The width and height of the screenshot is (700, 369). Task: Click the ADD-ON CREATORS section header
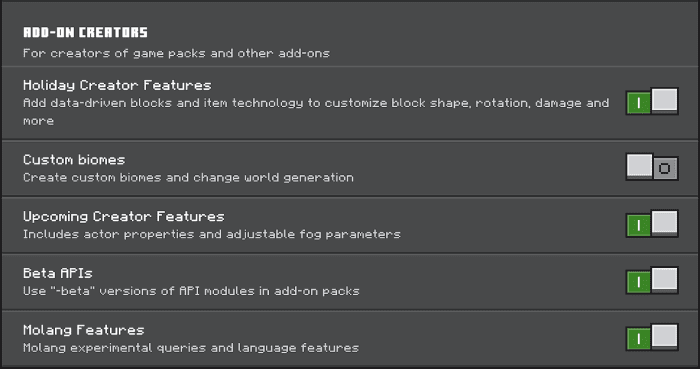[x=85, y=32]
